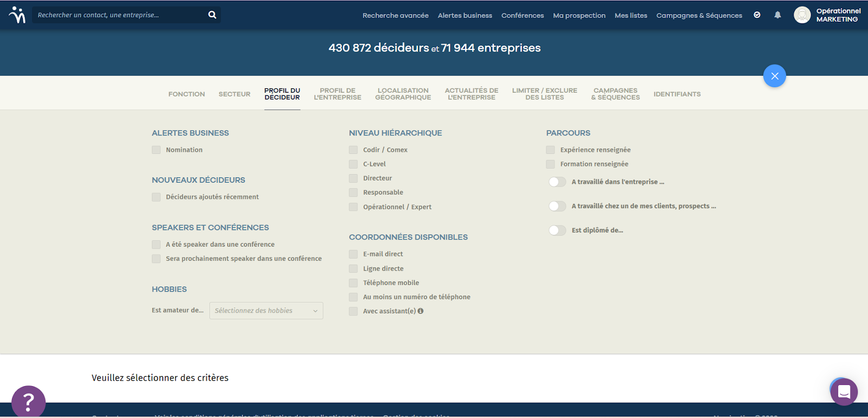
Task: Click the PARCOURS heading
Action: pyautogui.click(x=568, y=133)
